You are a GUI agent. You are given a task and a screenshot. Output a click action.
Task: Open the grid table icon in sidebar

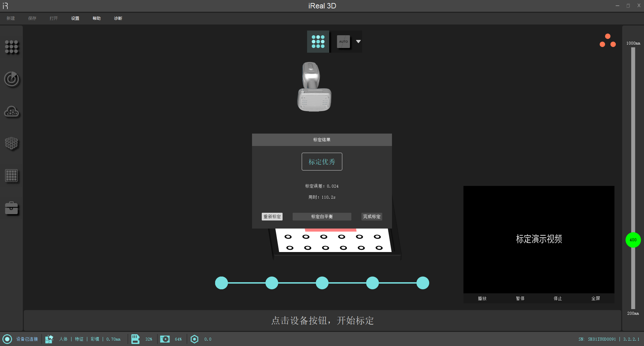point(11,176)
